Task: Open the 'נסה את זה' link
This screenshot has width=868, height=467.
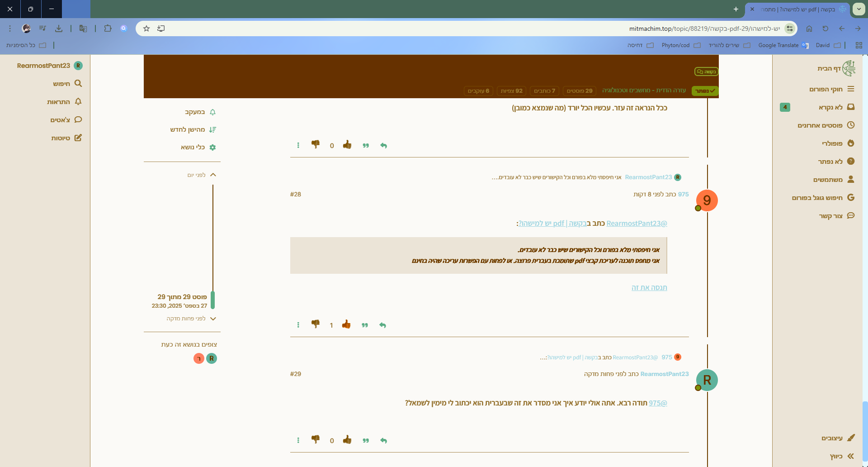Action: pos(649,287)
